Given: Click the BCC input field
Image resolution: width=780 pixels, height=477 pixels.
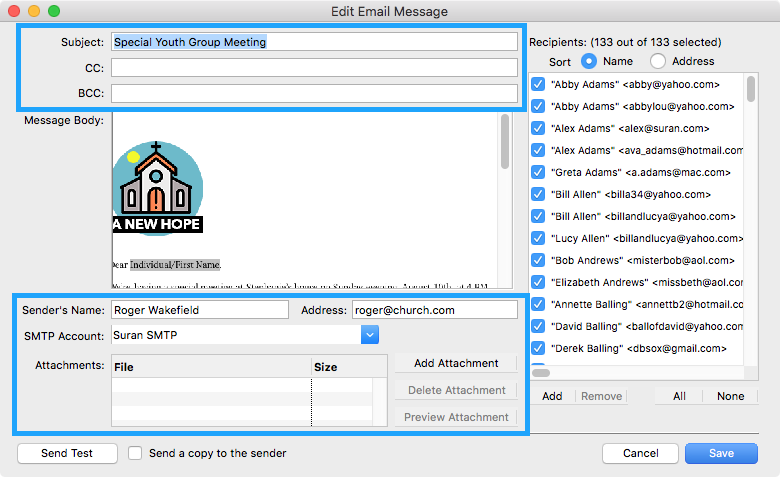Looking at the screenshot, I should coord(314,93).
